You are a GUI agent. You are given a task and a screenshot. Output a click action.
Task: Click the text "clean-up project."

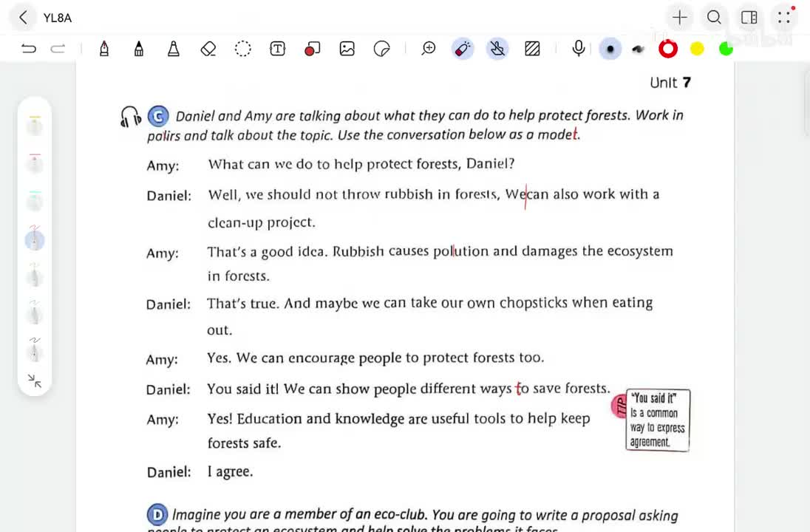click(262, 222)
